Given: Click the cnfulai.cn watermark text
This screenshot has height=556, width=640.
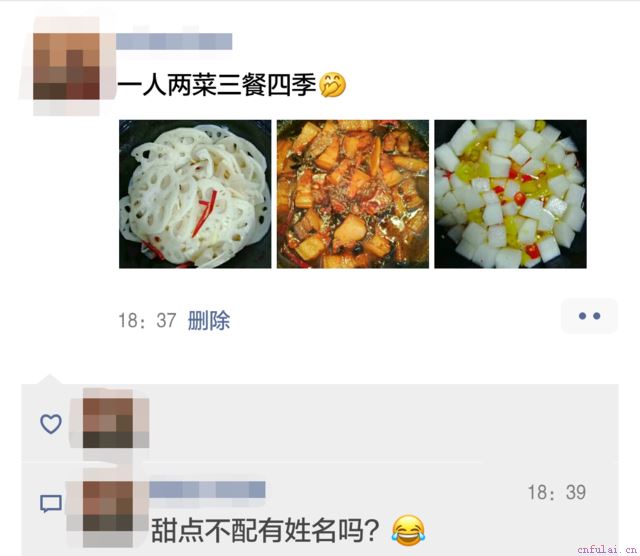Looking at the screenshot, I should point(607,549).
